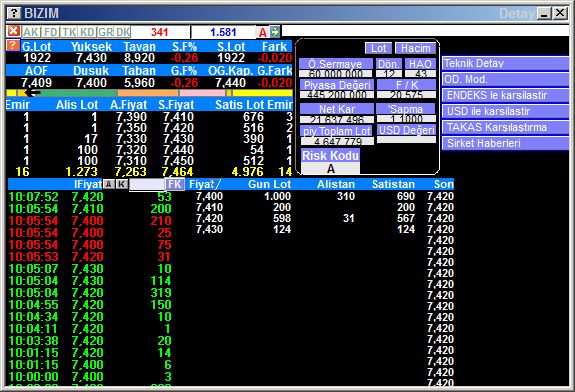
Task: Open Sirket Haberleri
Action: 505,143
